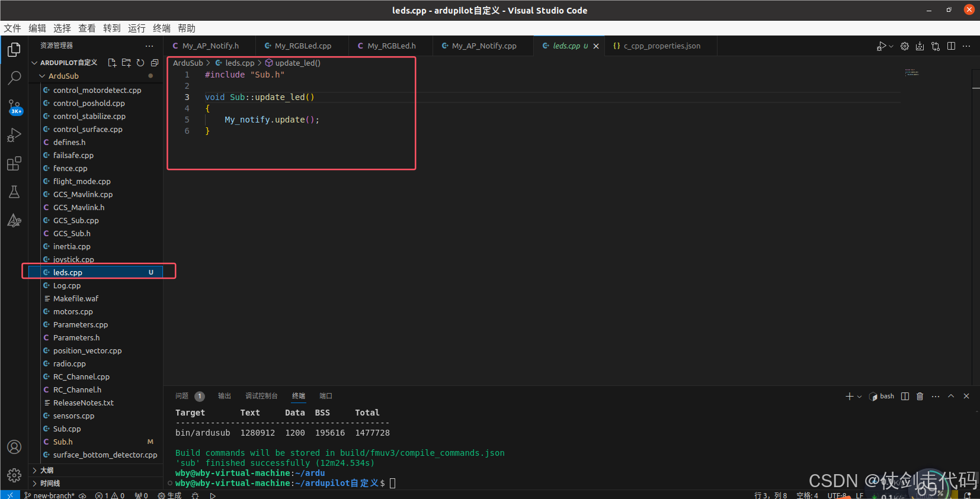This screenshot has height=499, width=980.
Task: Switch to My_RGBLed.cpp editor tab
Action: 302,46
